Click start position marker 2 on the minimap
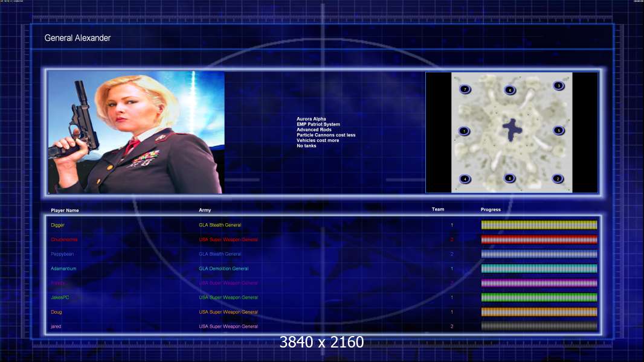 click(x=558, y=179)
